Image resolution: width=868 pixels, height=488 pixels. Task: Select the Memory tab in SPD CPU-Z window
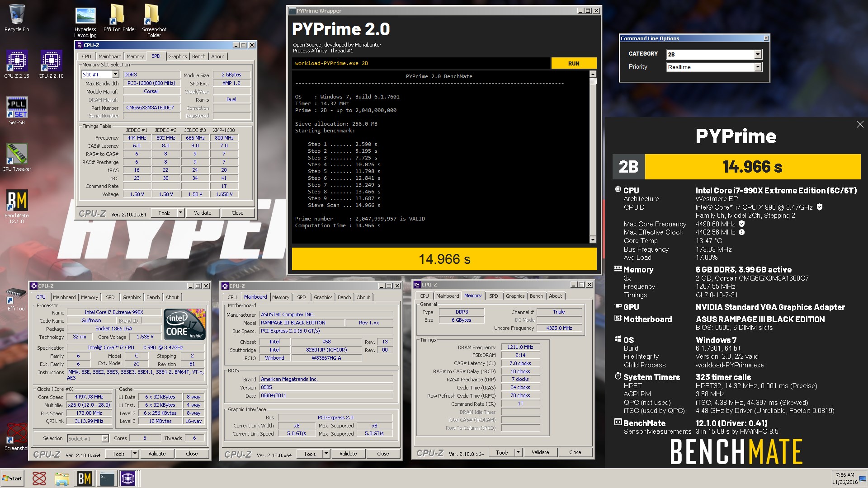tap(135, 56)
